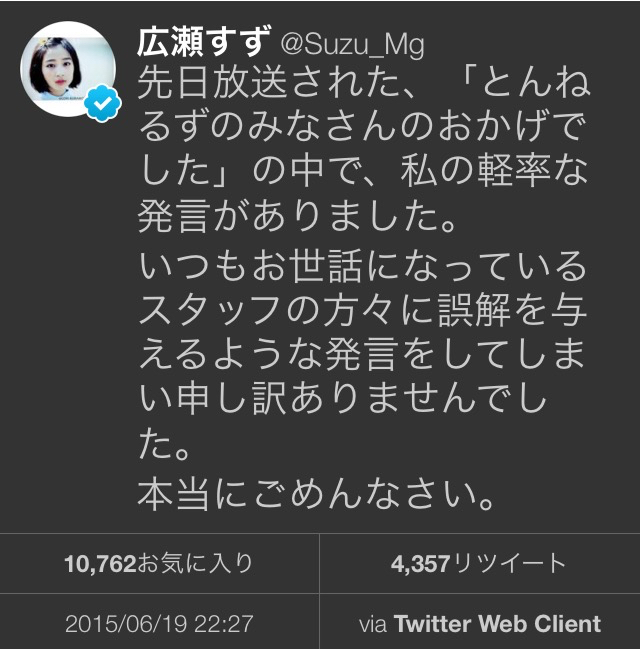Click the word via before client name
The height and width of the screenshot is (649, 640).
(373, 624)
